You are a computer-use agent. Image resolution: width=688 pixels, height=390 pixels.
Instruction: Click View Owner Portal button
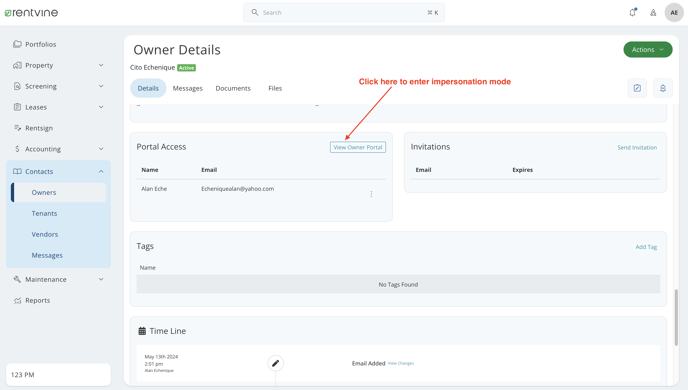pyautogui.click(x=358, y=147)
